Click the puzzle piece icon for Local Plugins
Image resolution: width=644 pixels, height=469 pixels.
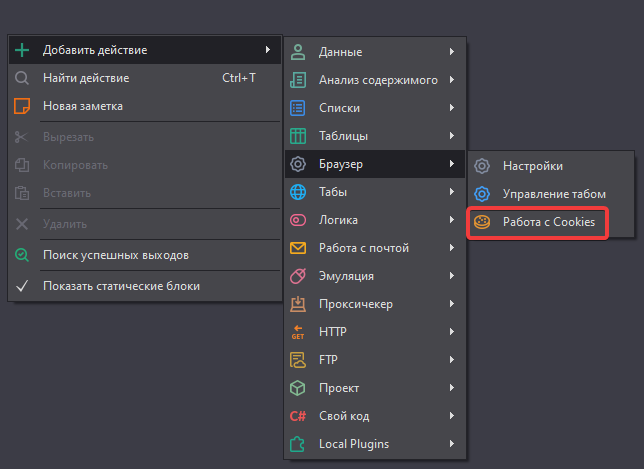[x=297, y=444]
